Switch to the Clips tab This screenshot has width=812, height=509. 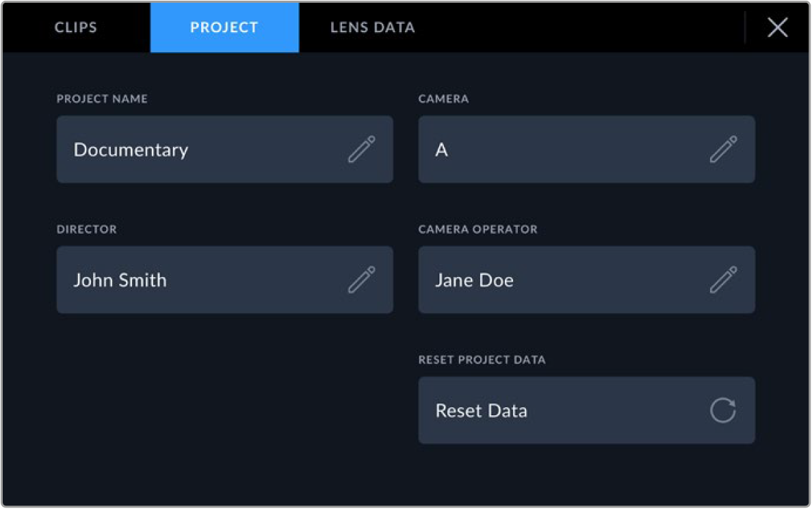[x=76, y=28]
